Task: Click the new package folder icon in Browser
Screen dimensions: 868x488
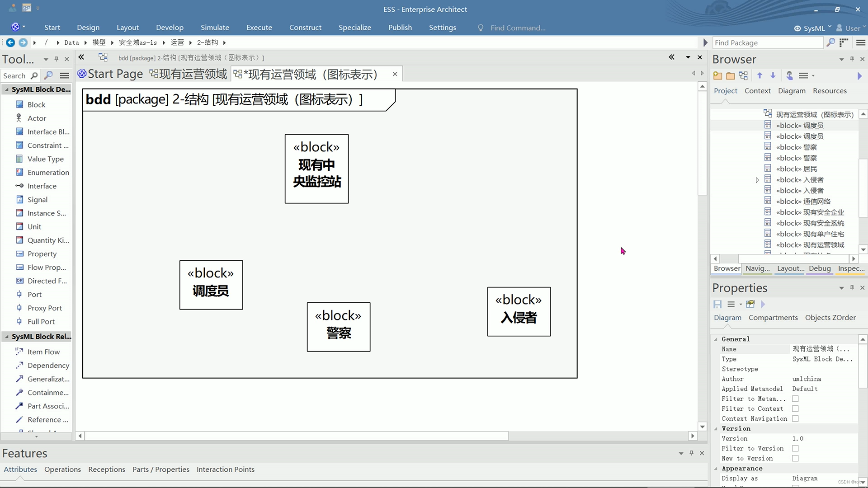Action: [x=717, y=76]
